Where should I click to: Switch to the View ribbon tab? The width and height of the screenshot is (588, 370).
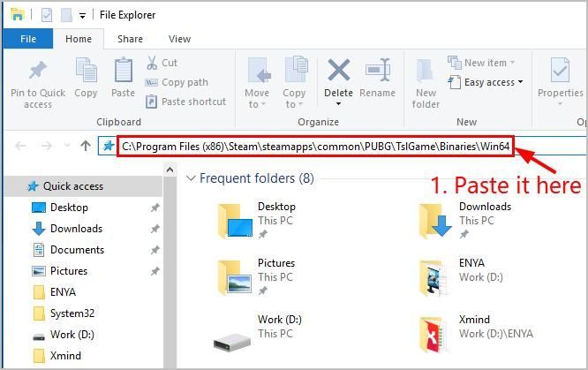pyautogui.click(x=179, y=39)
